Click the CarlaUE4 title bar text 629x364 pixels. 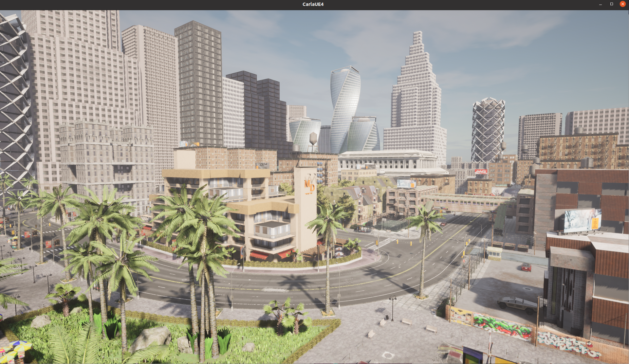tap(313, 4)
